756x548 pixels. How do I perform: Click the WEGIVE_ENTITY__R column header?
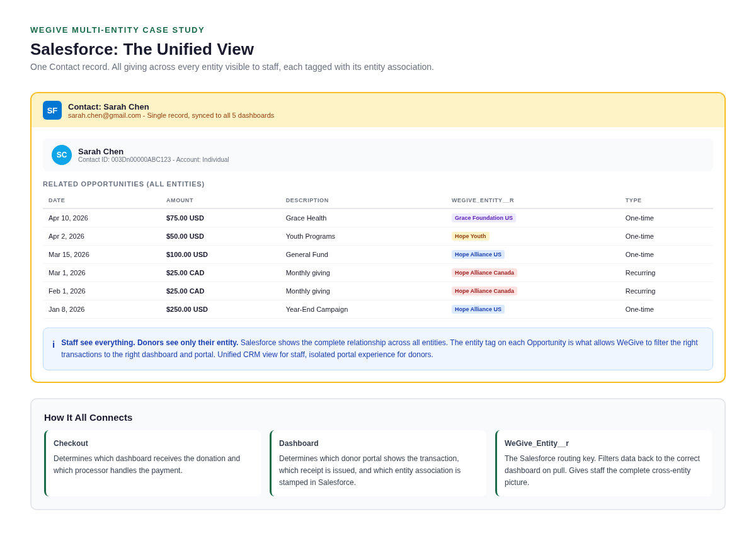point(483,200)
